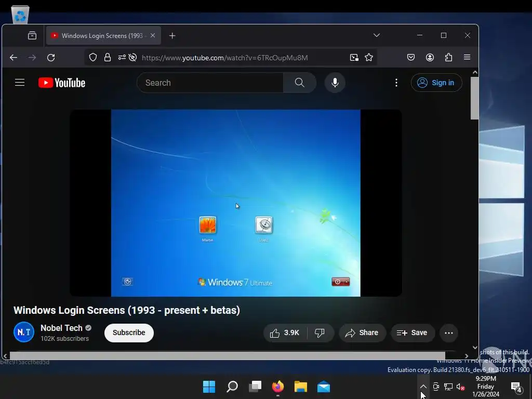Click the muted volume tray icon
This screenshot has width=532, height=399.
point(460,387)
